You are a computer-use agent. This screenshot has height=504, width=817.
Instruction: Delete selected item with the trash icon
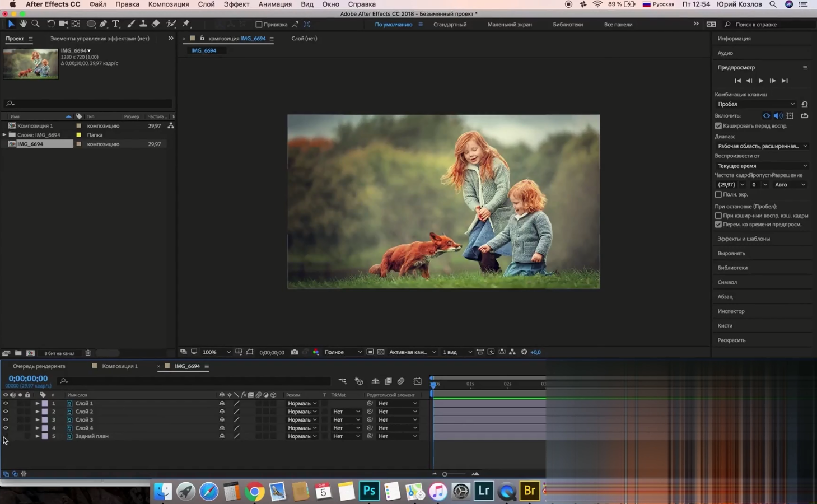coord(88,353)
